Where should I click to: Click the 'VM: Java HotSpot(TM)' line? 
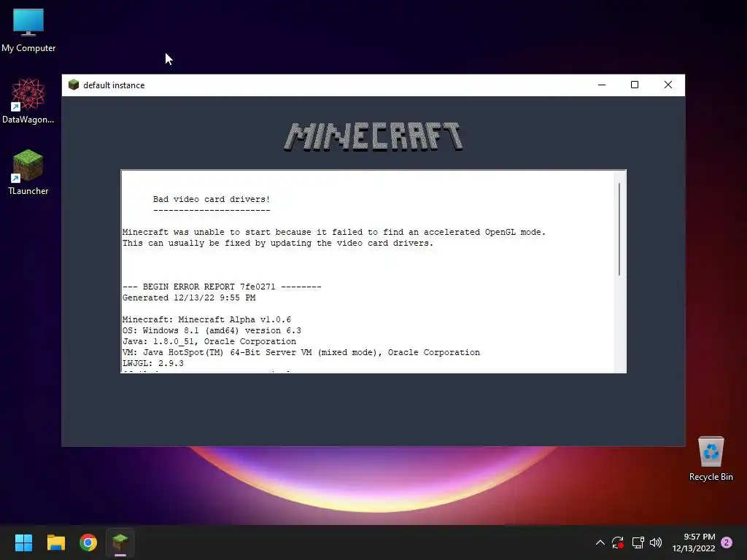tap(301, 352)
